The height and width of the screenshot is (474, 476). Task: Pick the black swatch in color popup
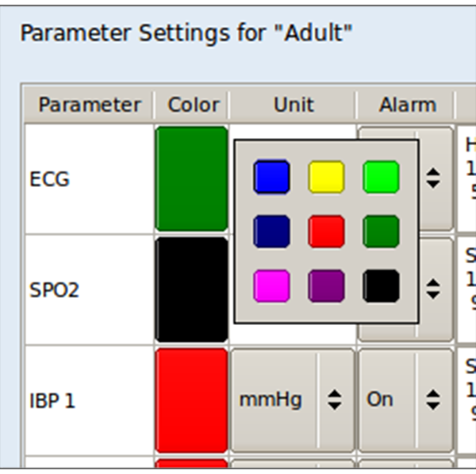(381, 286)
